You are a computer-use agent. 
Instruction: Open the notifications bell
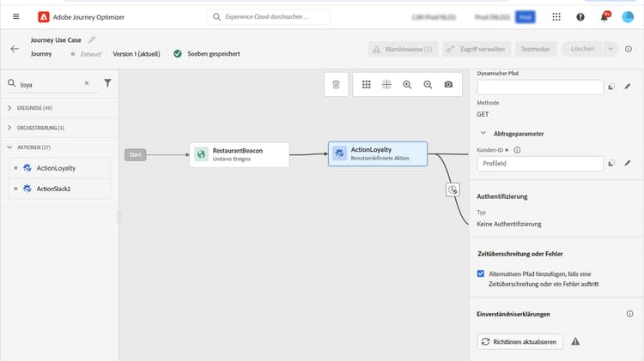(605, 17)
